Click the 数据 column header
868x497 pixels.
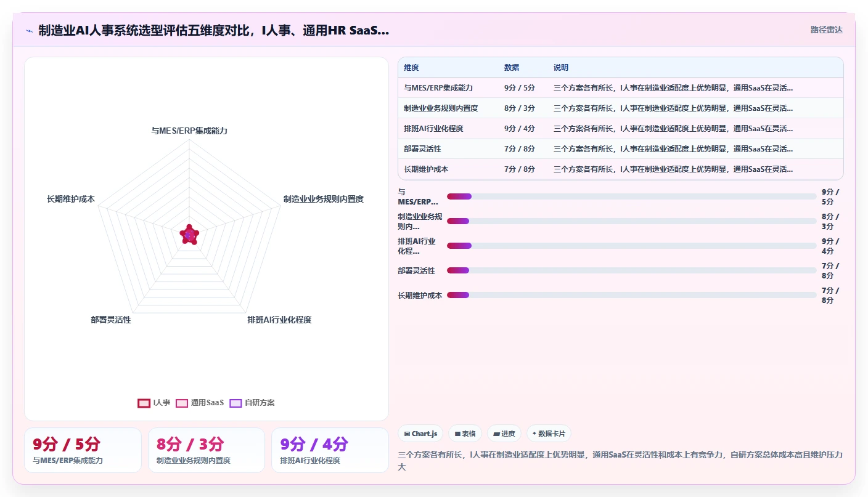coord(512,68)
